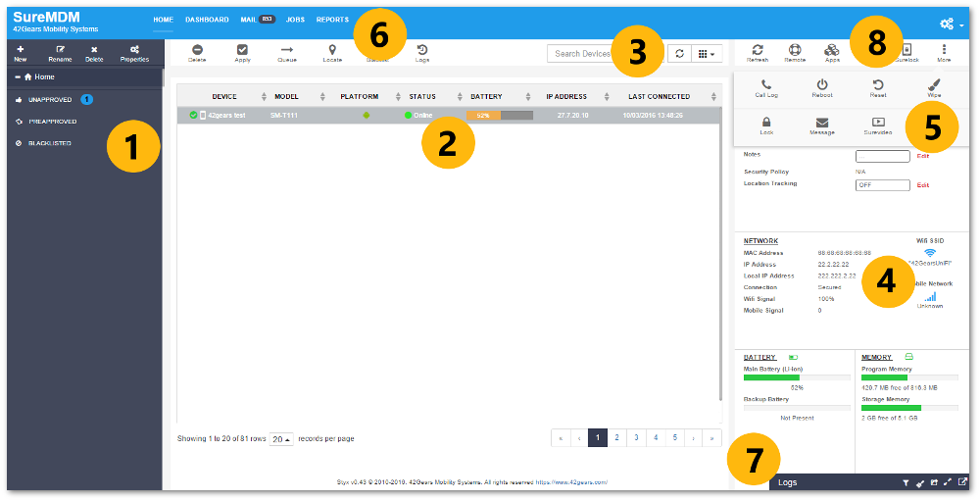Select the 42gears test device row
Screen dimensions: 980x501
click(449, 116)
